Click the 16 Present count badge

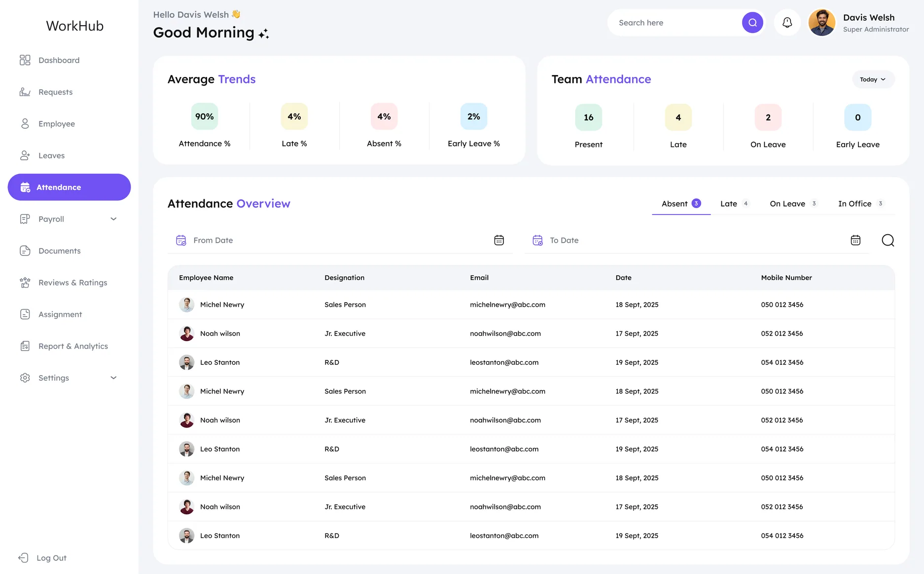589,117
